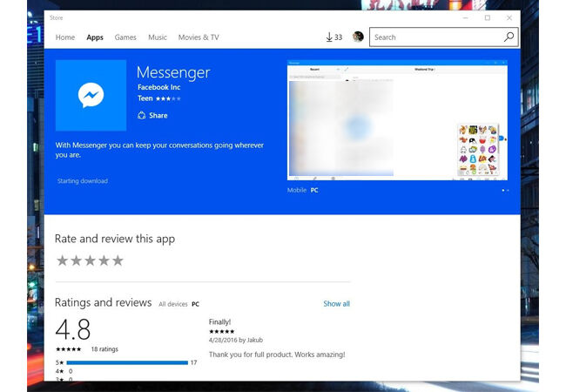This screenshot has width=566, height=392.
Task: Select the Apps tab
Action: 95,37
